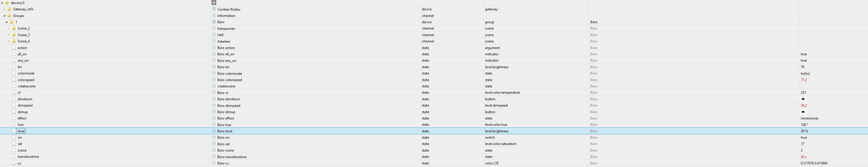Click the Gateway_info folder icon
This screenshot has height=167, width=868.
9,9
